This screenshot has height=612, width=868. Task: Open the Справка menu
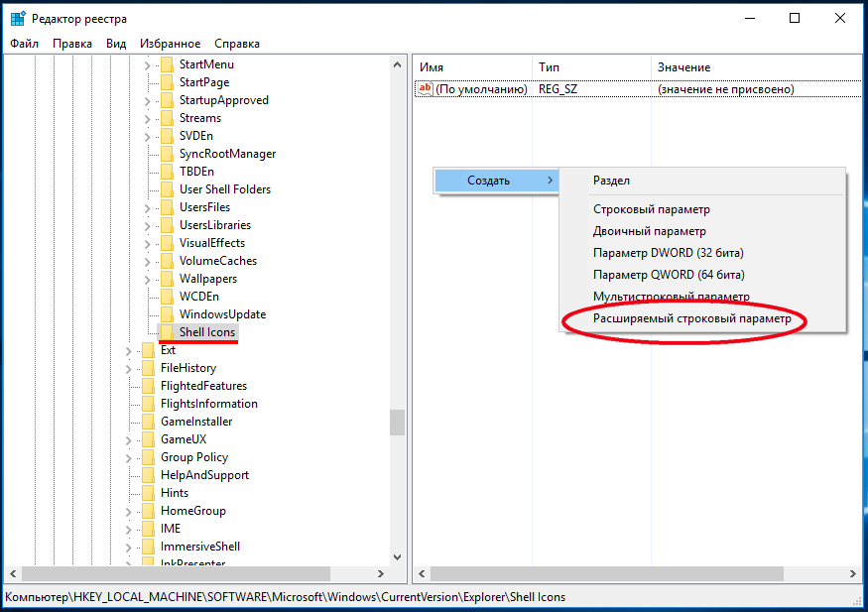(237, 44)
